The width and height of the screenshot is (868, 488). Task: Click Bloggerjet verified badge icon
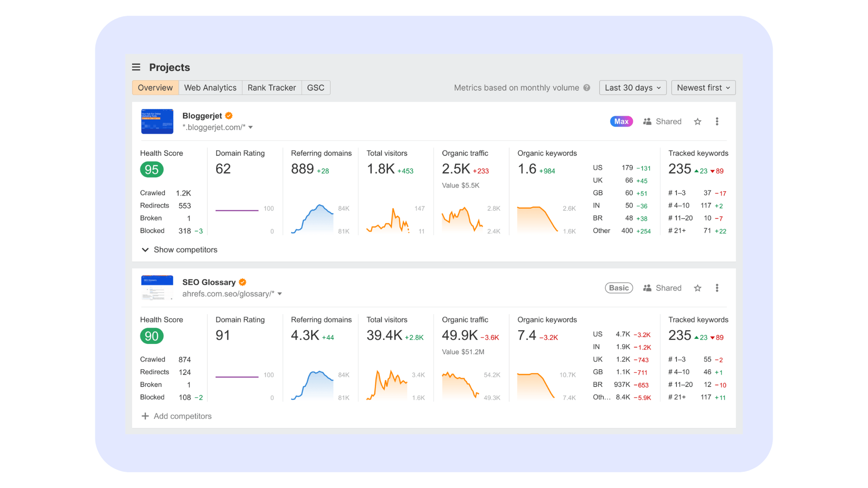click(x=229, y=116)
